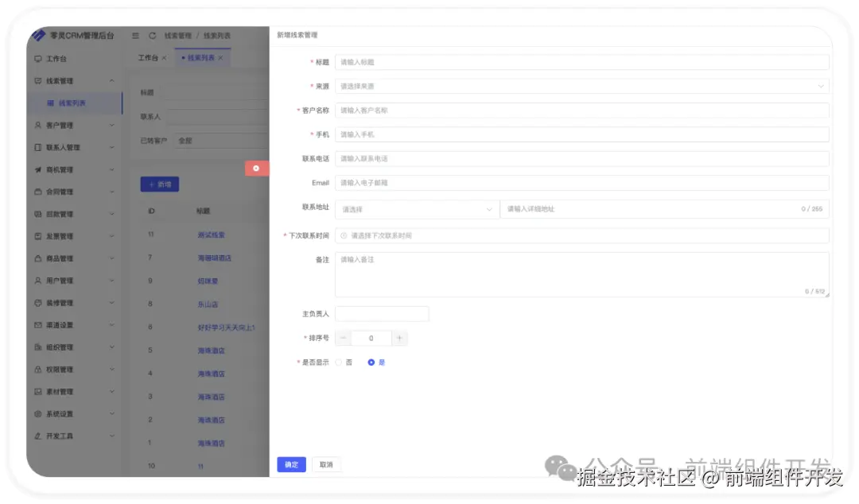Click the red floating settings icon

258,168
